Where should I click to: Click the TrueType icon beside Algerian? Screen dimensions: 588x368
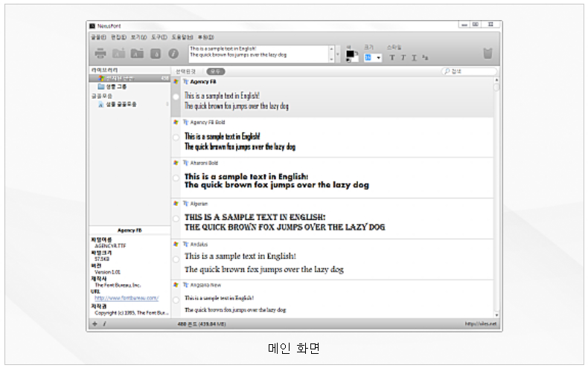[x=185, y=204]
